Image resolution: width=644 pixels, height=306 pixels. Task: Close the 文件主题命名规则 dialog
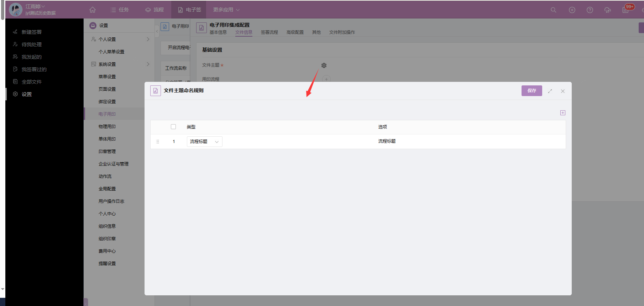tap(563, 91)
